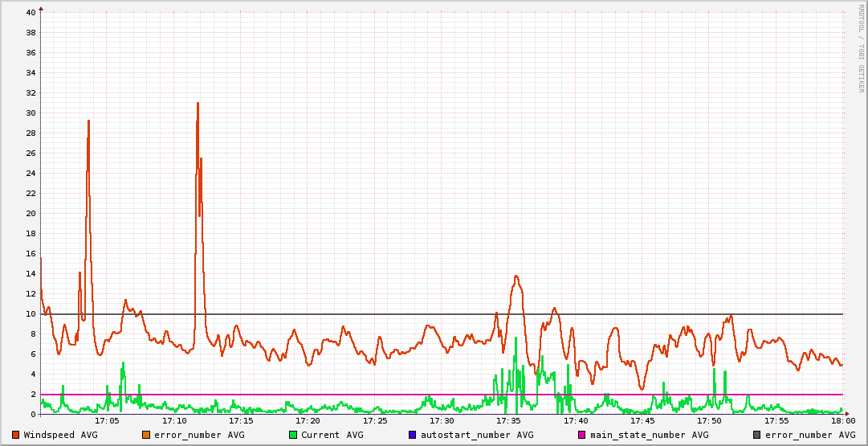This screenshot has width=868, height=446.
Task: Click the 17:55 time axis label
Action: tap(776, 421)
